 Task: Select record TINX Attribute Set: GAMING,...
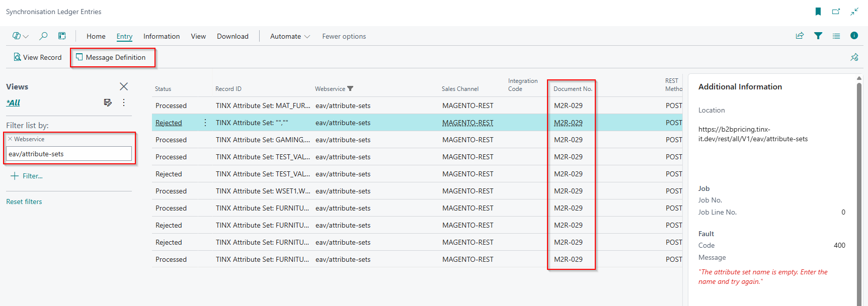[x=263, y=140]
